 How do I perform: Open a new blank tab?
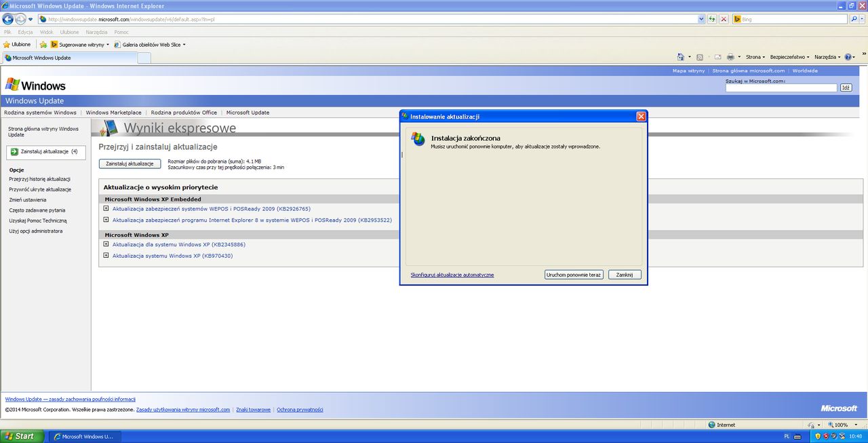144,58
